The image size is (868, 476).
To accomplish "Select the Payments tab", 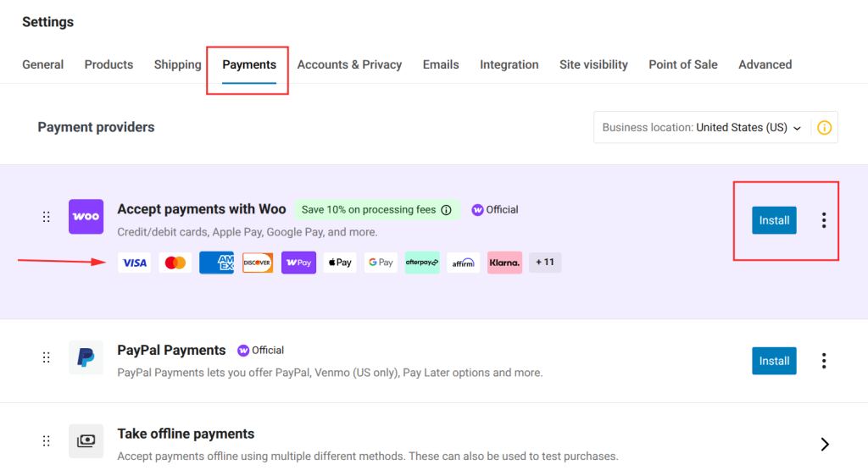I will tap(249, 64).
